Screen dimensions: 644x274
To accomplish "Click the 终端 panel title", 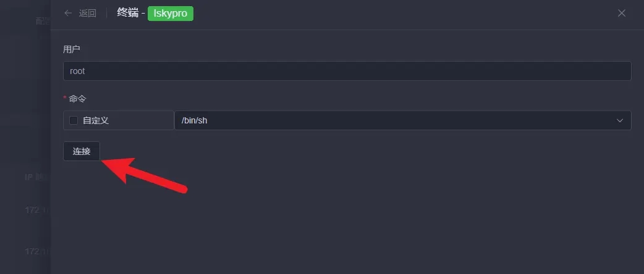I will pos(128,13).
